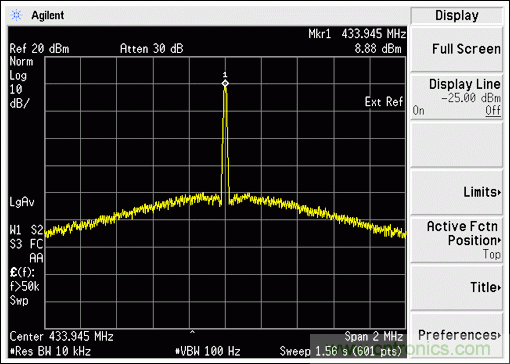Click the VBW 100 Hz label
The height and width of the screenshot is (364, 510).
[x=208, y=351]
